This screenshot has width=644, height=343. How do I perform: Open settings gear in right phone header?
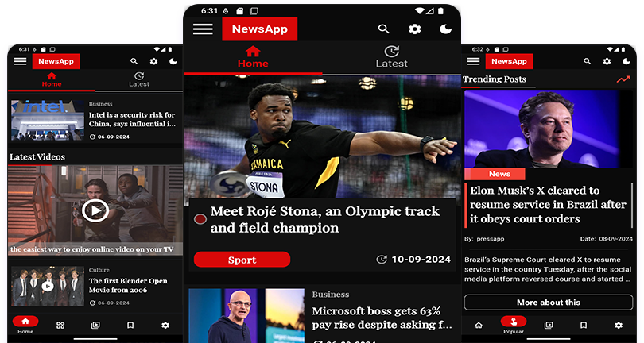607,61
